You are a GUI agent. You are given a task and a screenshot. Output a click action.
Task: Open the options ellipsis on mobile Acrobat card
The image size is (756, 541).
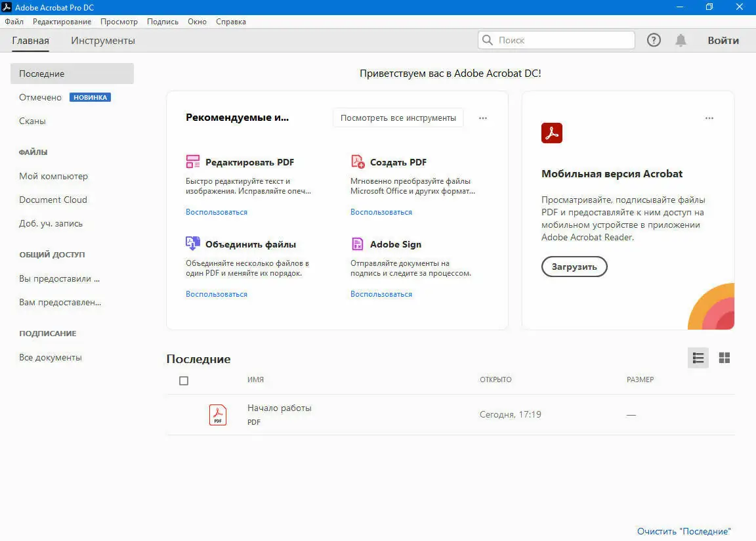(709, 118)
